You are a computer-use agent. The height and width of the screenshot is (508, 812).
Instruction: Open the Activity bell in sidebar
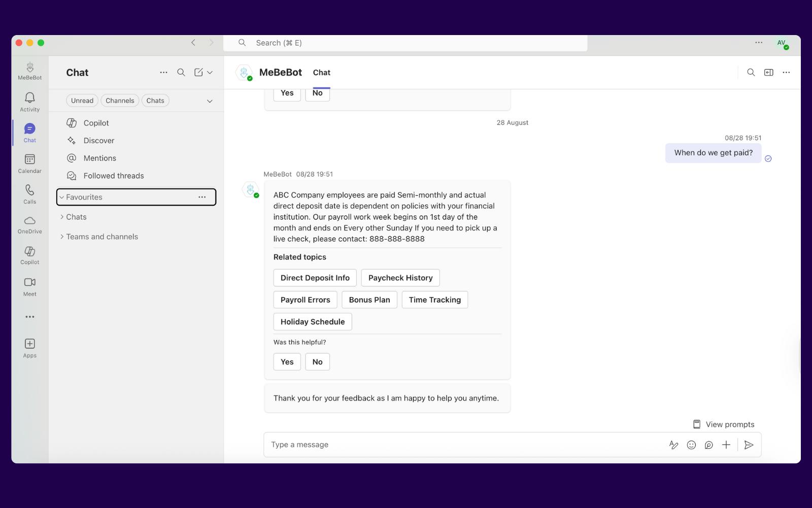[30, 102]
